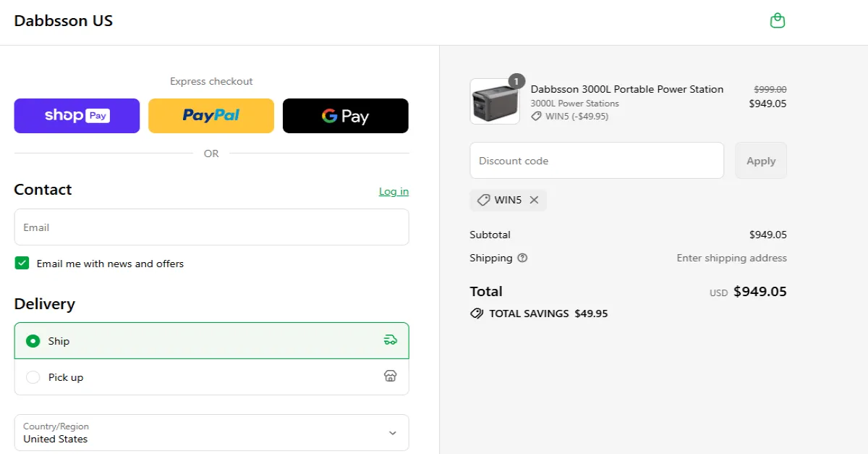
Task: Open the shopping bag icon
Action: pos(778,20)
